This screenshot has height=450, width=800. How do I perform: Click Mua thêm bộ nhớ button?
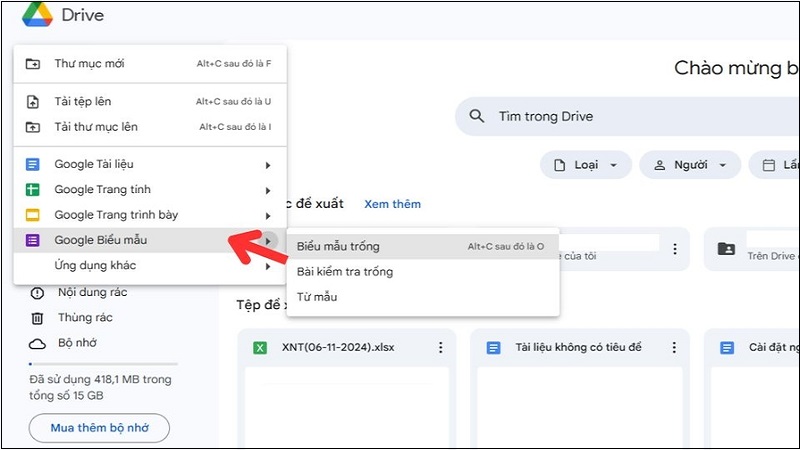(x=99, y=428)
